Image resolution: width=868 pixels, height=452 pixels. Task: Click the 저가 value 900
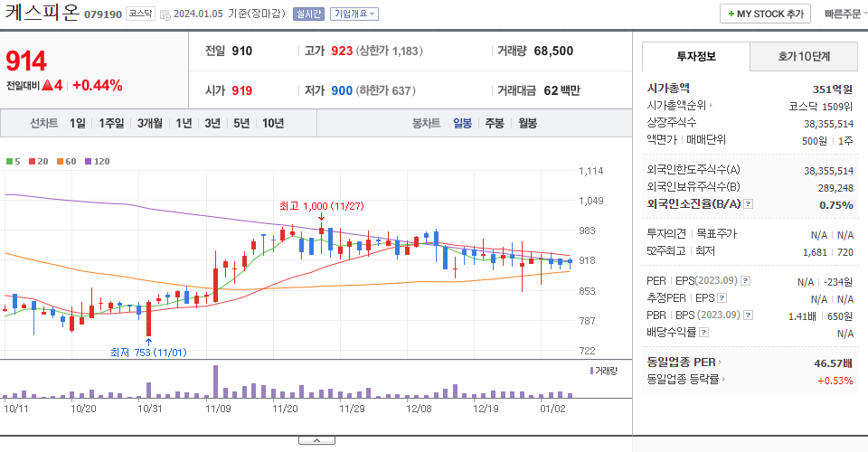[x=342, y=90]
